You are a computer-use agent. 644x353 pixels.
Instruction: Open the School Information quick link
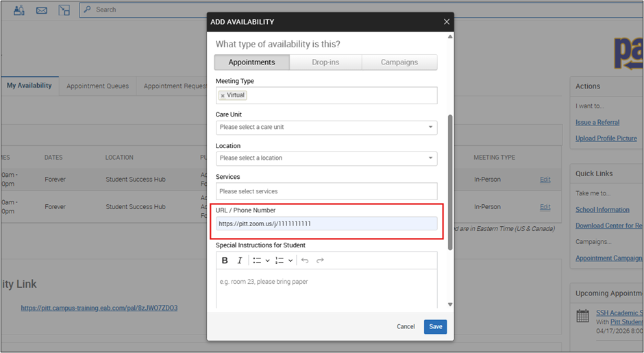(602, 210)
